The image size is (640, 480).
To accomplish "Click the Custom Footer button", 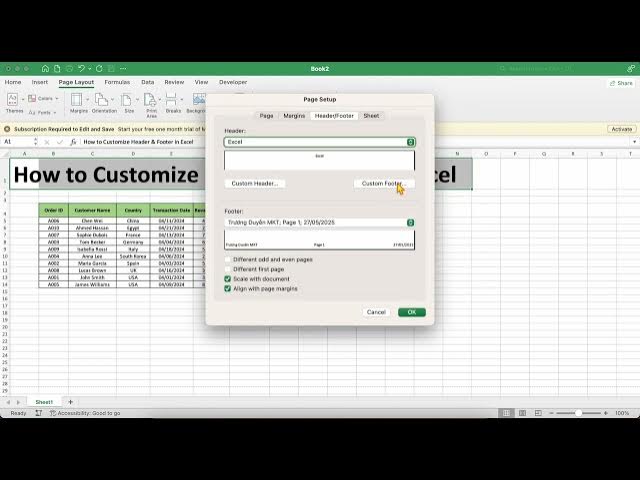I will click(x=384, y=184).
